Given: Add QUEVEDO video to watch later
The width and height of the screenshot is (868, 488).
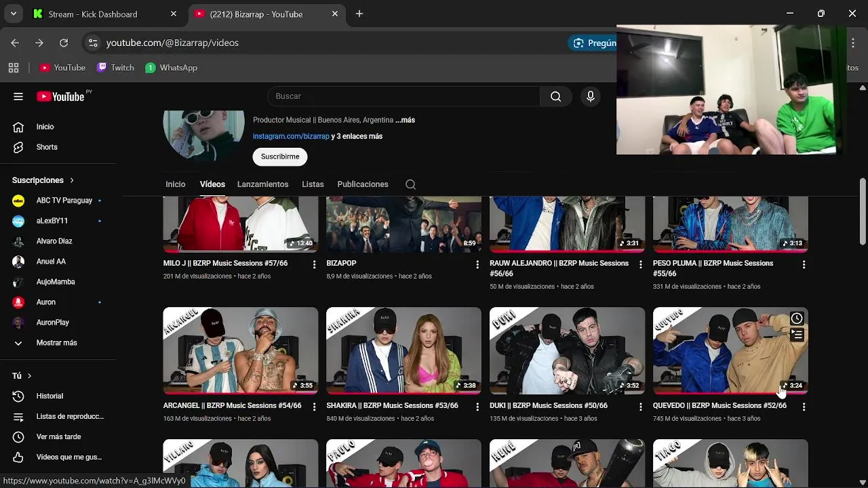Looking at the screenshot, I should click(797, 319).
